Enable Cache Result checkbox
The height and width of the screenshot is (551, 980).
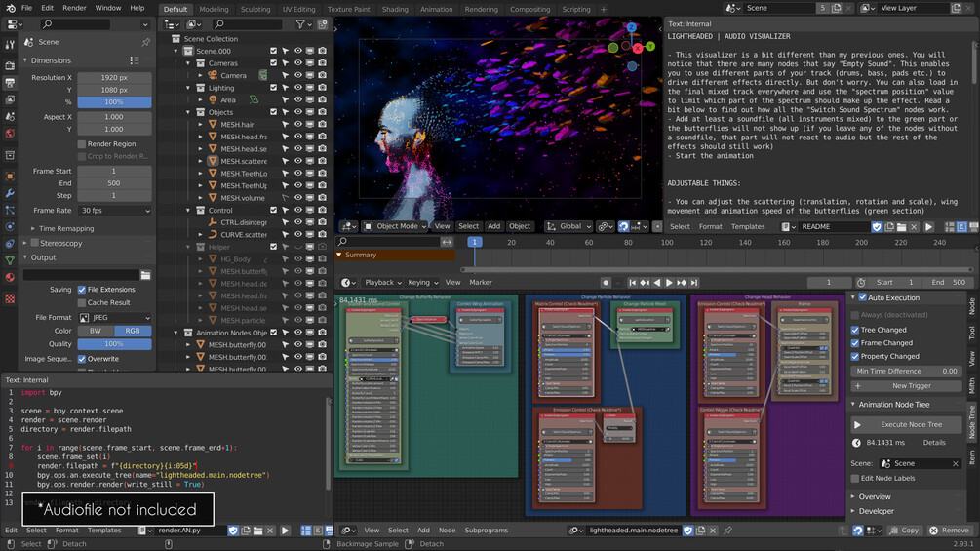tap(81, 303)
